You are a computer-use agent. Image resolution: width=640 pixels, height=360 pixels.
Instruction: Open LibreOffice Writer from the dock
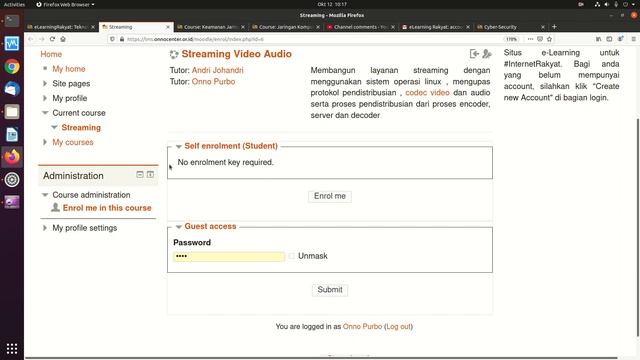tap(12, 134)
